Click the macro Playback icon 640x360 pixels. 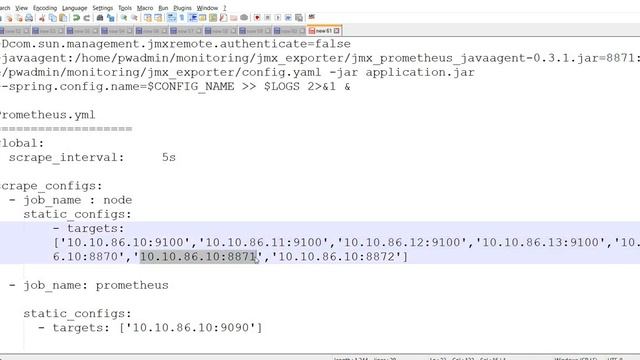pos(278,18)
